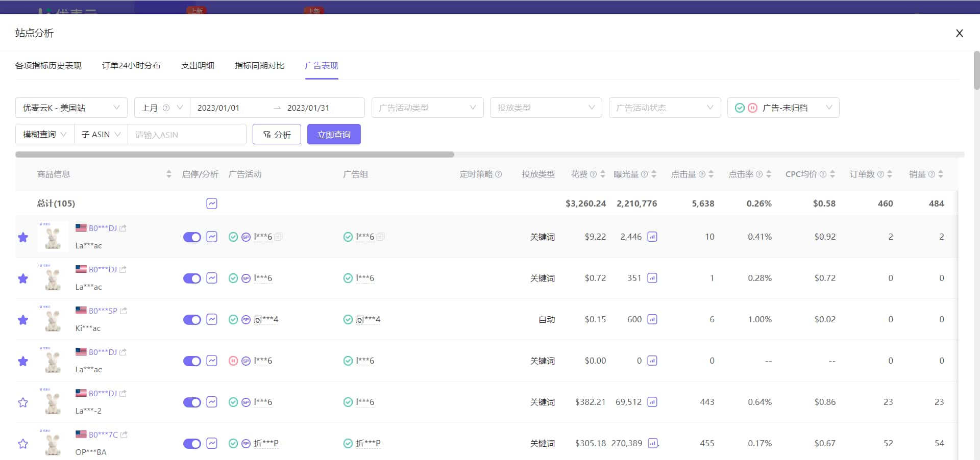Image resolution: width=980 pixels, height=460 pixels.
Task: Open analysis chart icon in 厨***4 row
Action: tap(212, 319)
